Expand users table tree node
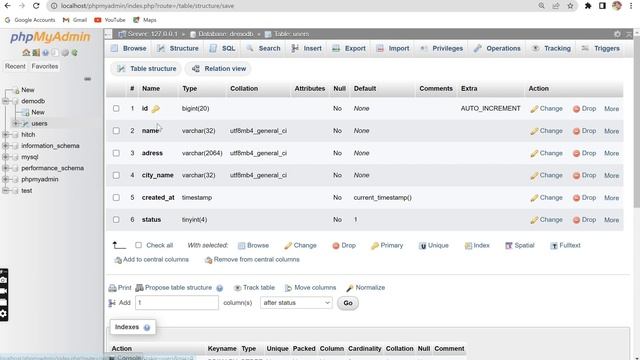The height and width of the screenshot is (360, 640). 16,123
